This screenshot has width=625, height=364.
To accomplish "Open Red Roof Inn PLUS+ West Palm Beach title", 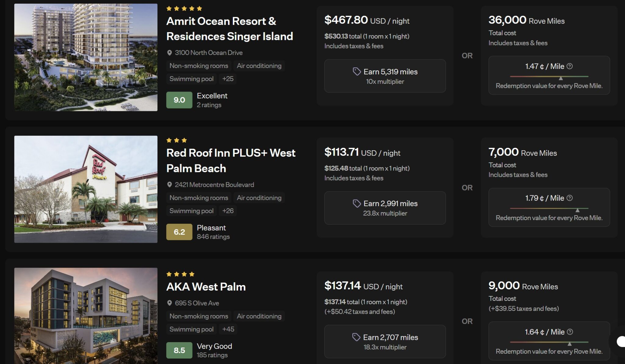I will (x=231, y=160).
